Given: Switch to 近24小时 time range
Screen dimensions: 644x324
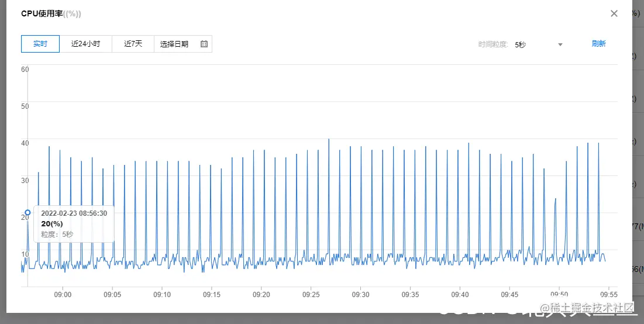Looking at the screenshot, I should pyautogui.click(x=85, y=44).
